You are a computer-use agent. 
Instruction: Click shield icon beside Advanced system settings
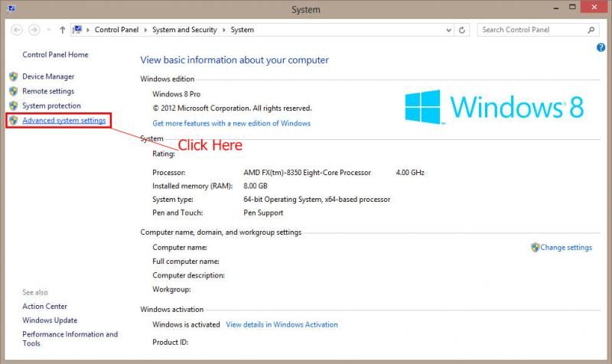(x=13, y=120)
